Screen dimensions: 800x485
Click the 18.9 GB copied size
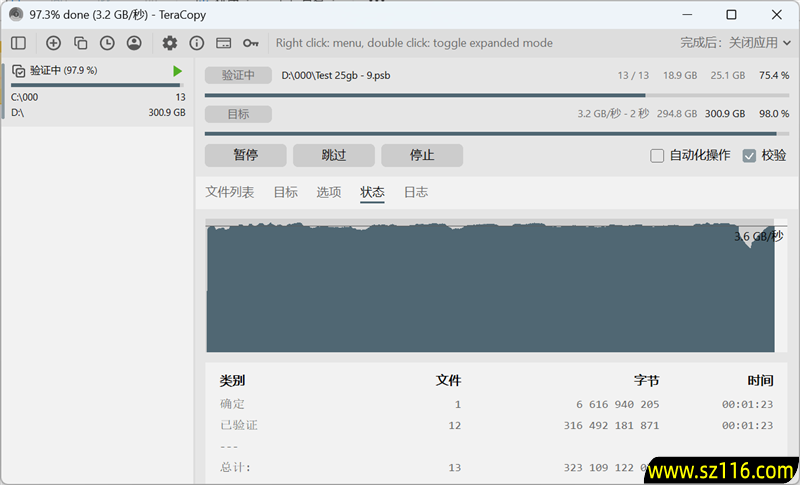pyautogui.click(x=680, y=75)
